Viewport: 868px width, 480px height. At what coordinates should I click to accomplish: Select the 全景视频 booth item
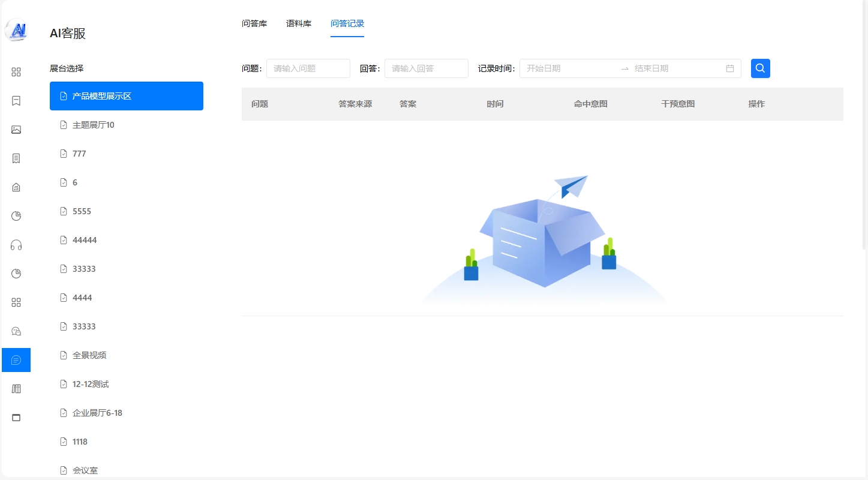[x=89, y=355]
